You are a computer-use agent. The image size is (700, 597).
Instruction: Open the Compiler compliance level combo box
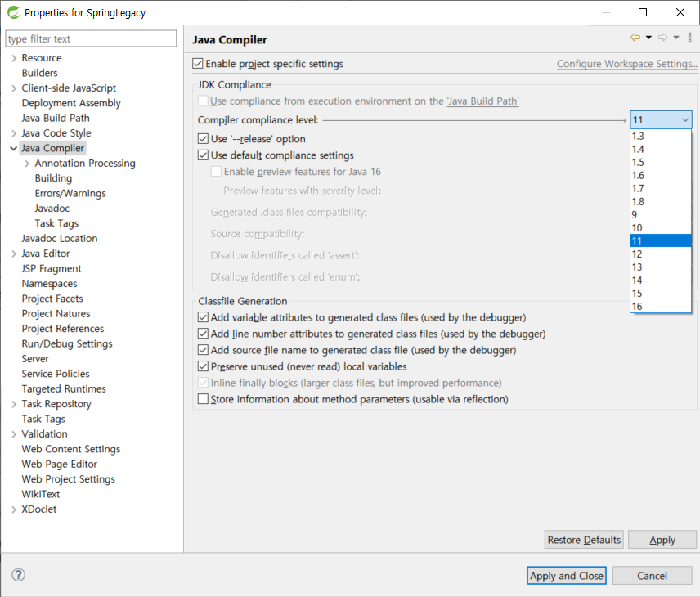(x=661, y=119)
